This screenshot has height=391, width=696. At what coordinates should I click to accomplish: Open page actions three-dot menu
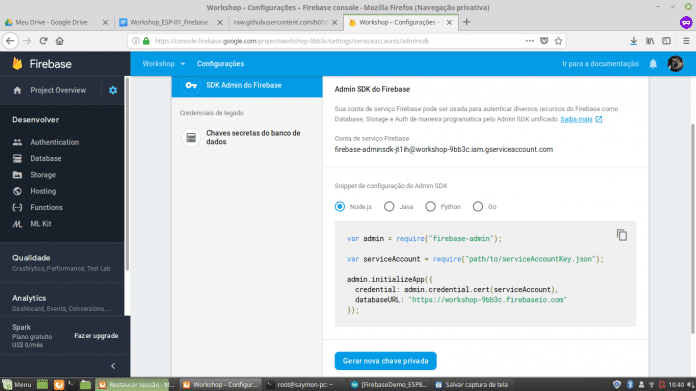pyautogui.click(x=530, y=41)
